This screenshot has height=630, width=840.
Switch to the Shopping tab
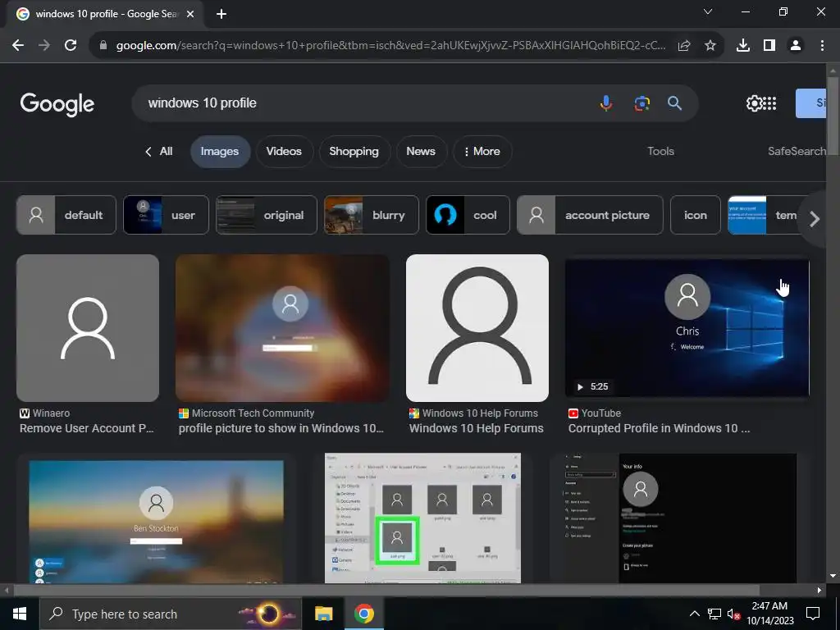tap(354, 152)
